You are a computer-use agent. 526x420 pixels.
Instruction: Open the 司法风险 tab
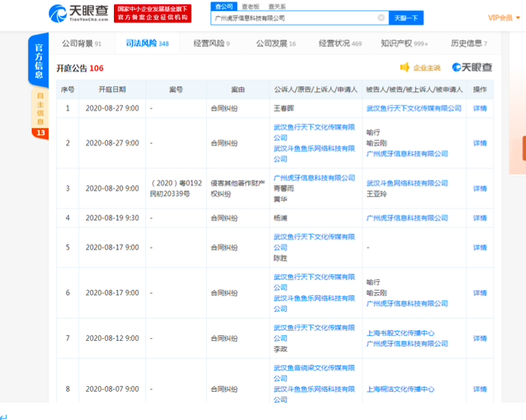point(147,44)
